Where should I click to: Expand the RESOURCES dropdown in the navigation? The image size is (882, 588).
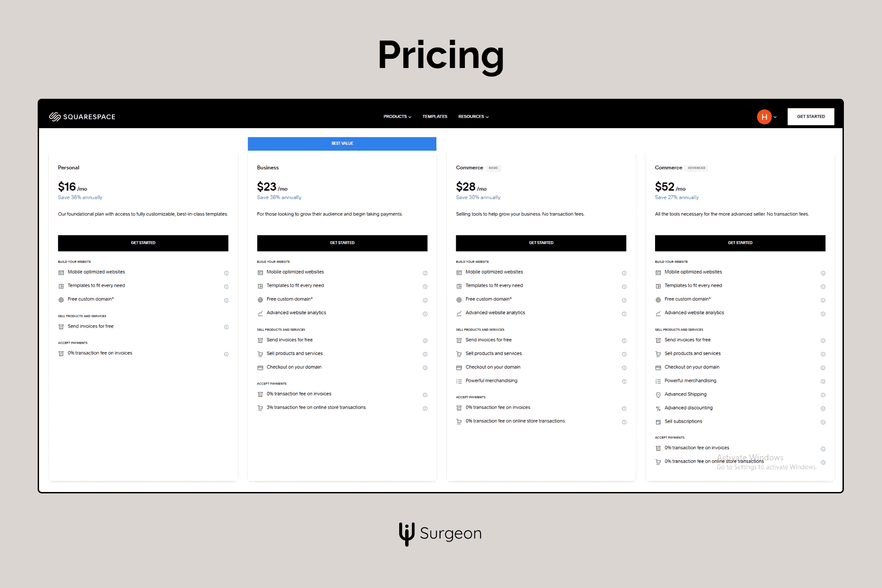pyautogui.click(x=473, y=117)
